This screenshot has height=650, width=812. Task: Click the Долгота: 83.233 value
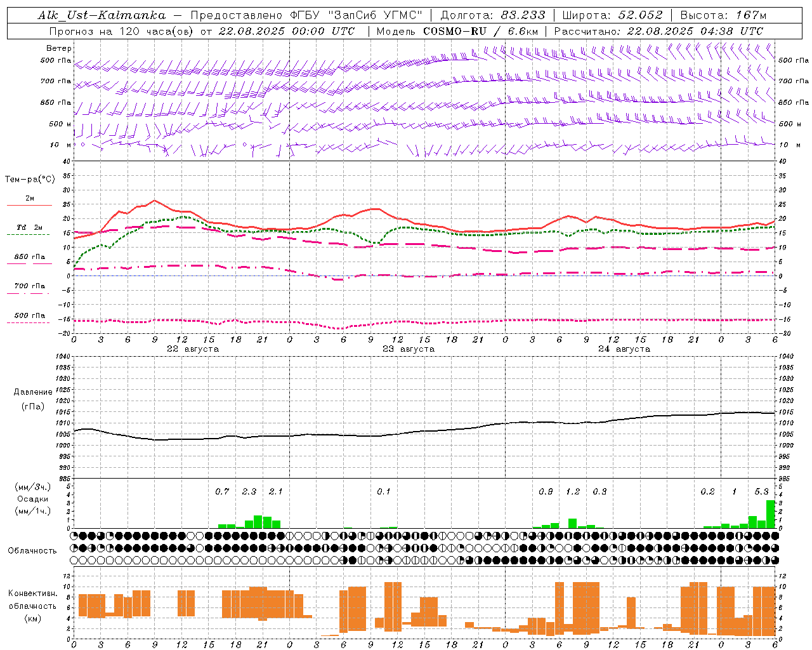492,15
